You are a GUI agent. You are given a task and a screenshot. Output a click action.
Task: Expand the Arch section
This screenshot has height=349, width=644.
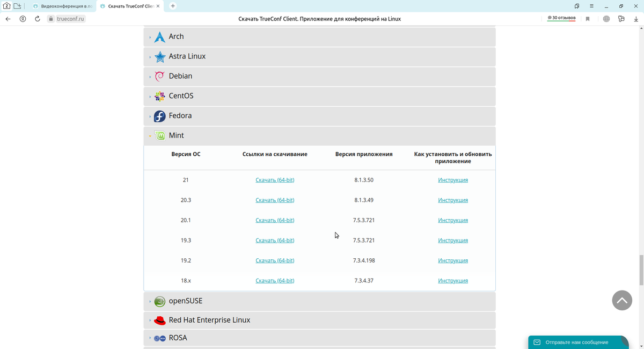click(319, 37)
